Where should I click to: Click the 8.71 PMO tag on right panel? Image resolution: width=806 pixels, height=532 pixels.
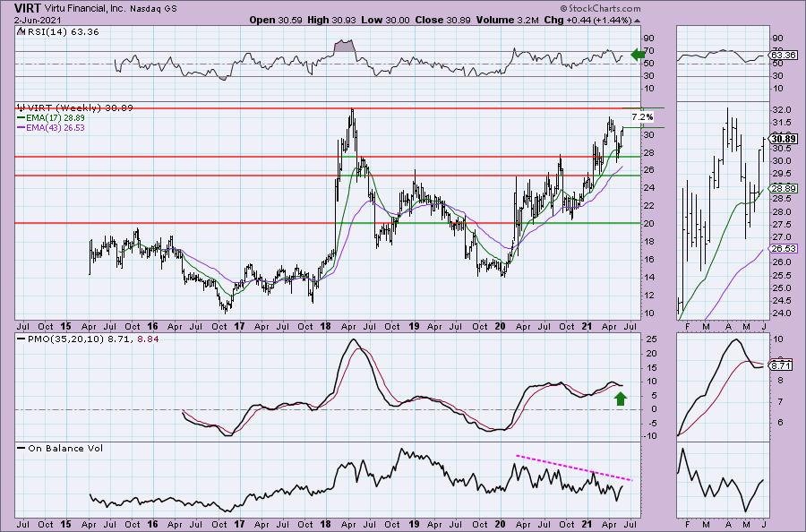[781, 366]
